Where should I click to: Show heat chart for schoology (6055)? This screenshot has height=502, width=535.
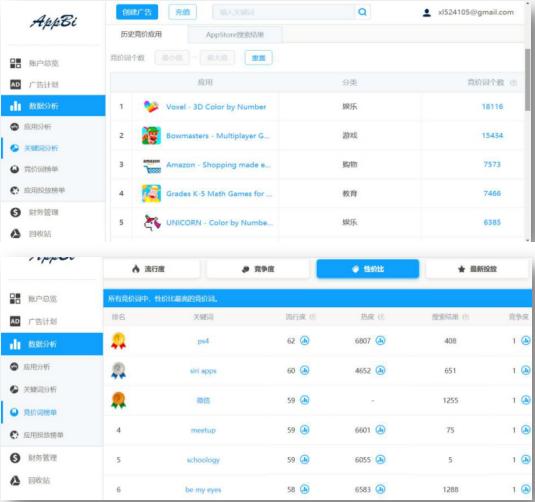380,460
